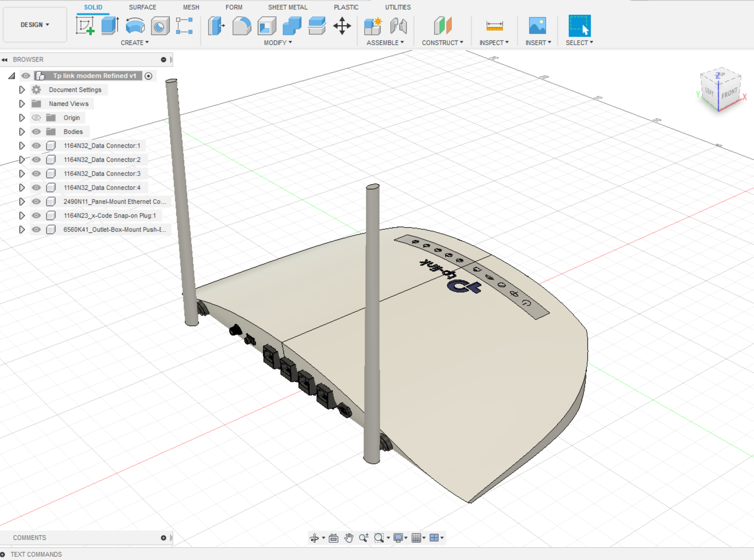Hide the Bodies folder using eye icon
The height and width of the screenshot is (560, 754).
(x=36, y=132)
